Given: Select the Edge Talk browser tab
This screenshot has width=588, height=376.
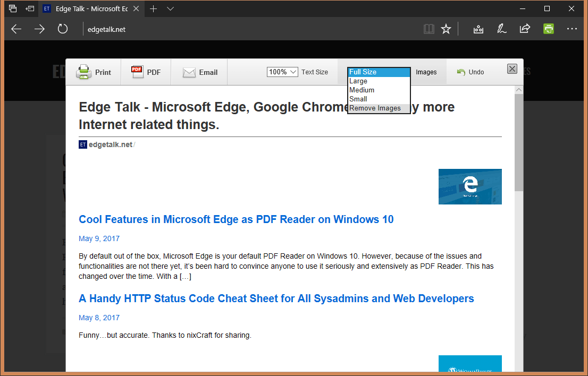Looking at the screenshot, I should (x=91, y=8).
